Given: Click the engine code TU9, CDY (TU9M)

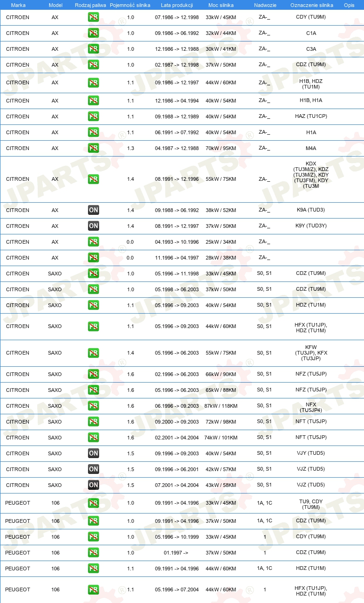Looking at the screenshot, I should click(311, 504).
